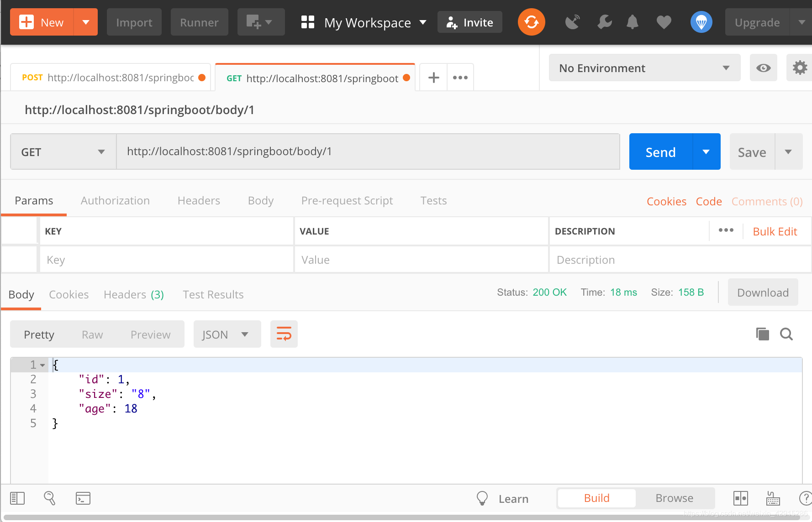This screenshot has width=812, height=522.
Task: Search within the response body
Action: point(786,334)
